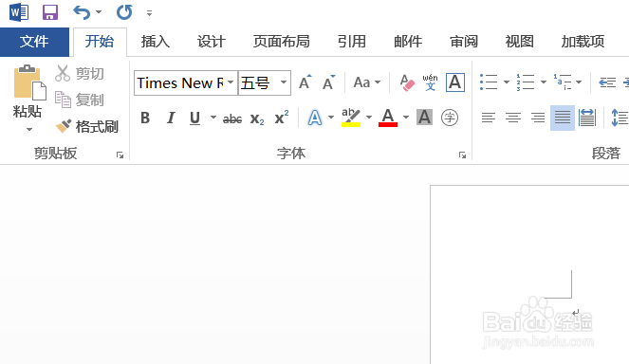Open the Text Effects dropdown arrow
The image size is (629, 364).
331,118
